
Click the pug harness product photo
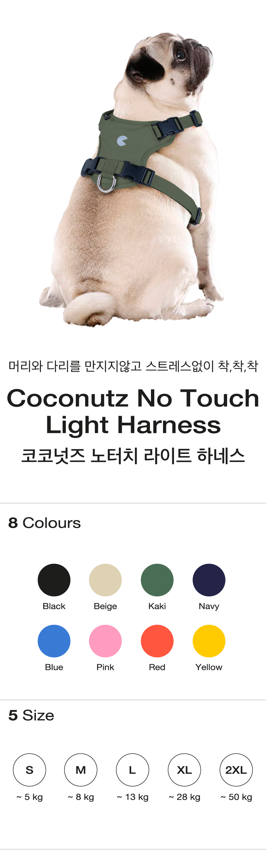coord(132,179)
